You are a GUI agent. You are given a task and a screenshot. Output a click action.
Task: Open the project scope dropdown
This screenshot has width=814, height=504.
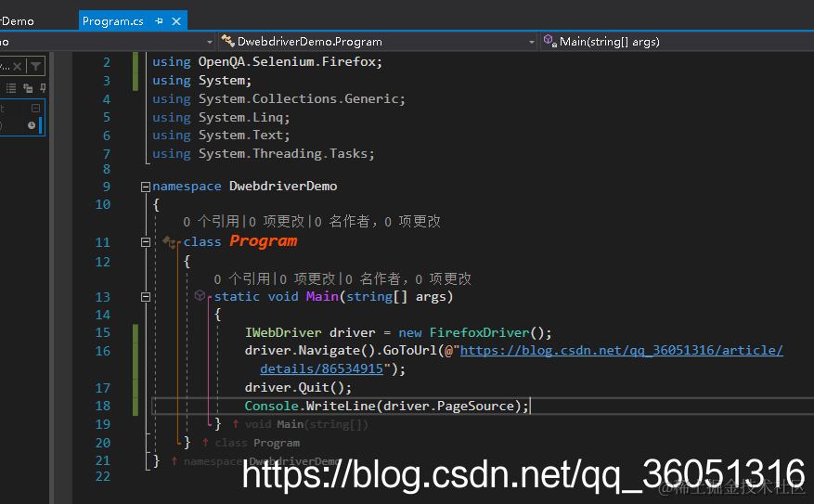pos(210,42)
